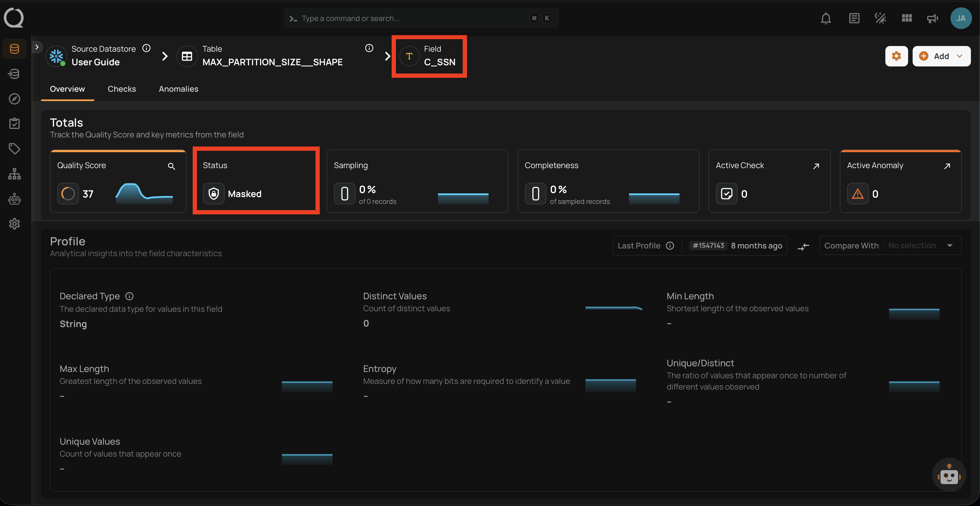The image size is (980, 506).
Task: Expand the left sidebar with the chevron
Action: [x=37, y=47]
